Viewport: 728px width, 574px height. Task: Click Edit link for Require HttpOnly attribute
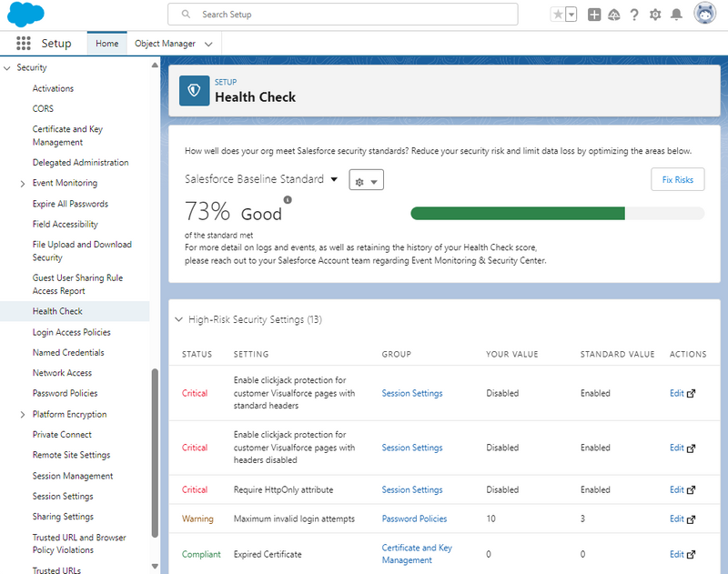click(676, 490)
